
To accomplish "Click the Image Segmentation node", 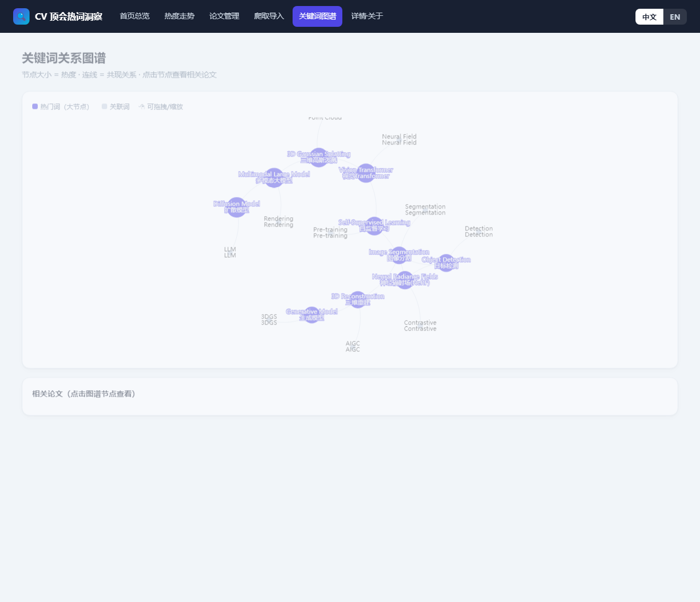I will click(x=399, y=256).
